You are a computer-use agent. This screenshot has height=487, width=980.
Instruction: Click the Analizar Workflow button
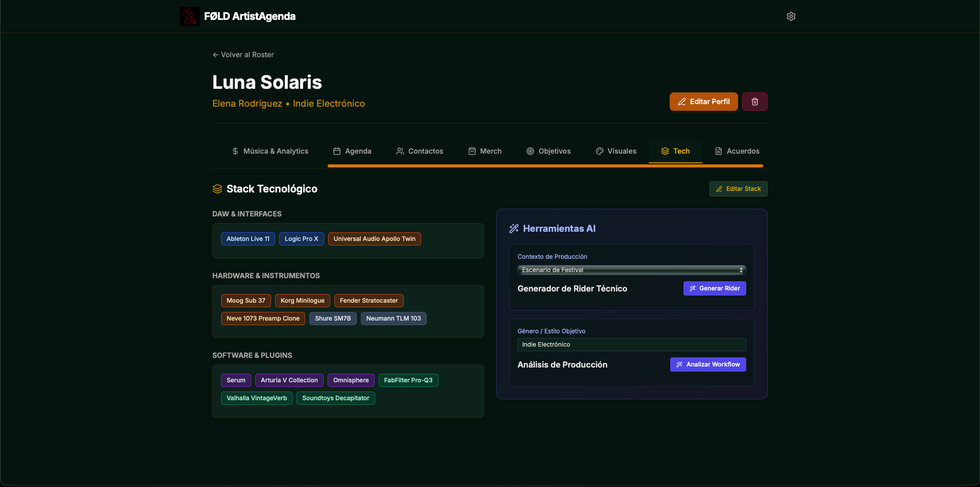click(x=708, y=364)
